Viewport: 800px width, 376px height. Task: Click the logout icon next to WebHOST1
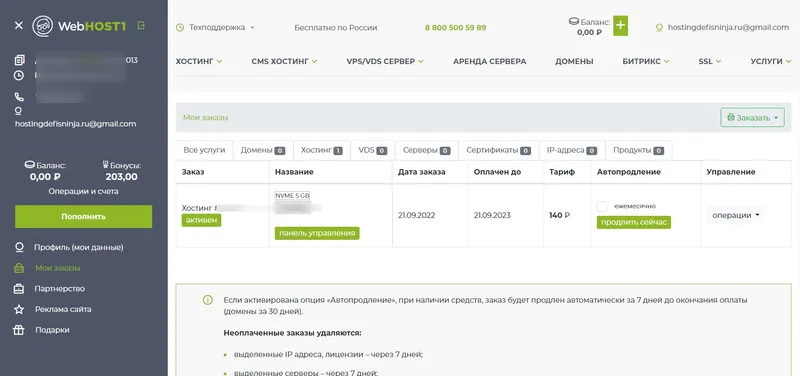pyautogui.click(x=141, y=25)
